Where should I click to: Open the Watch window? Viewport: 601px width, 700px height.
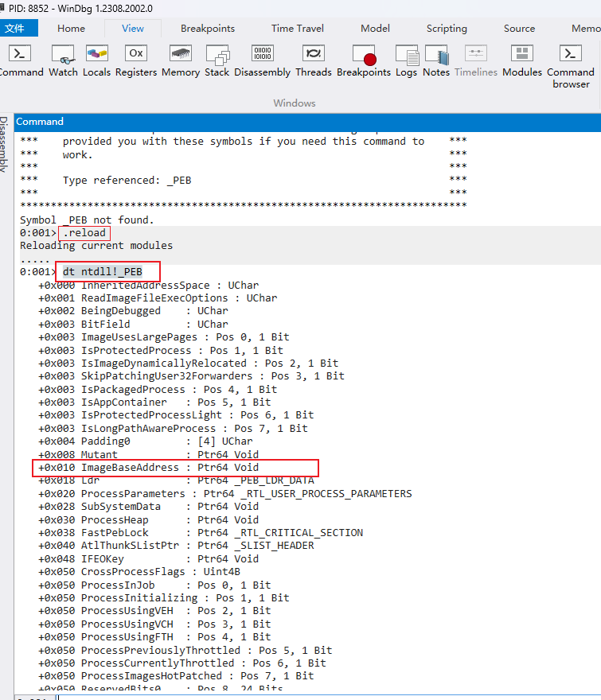click(x=63, y=60)
